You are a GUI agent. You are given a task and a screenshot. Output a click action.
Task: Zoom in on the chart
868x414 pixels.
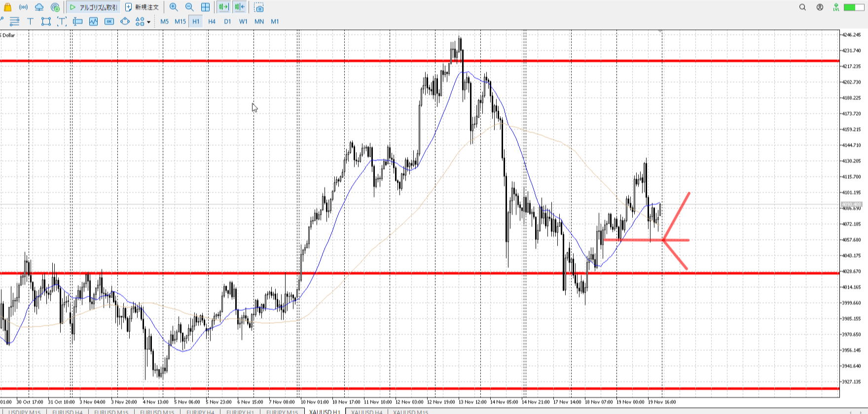click(174, 7)
